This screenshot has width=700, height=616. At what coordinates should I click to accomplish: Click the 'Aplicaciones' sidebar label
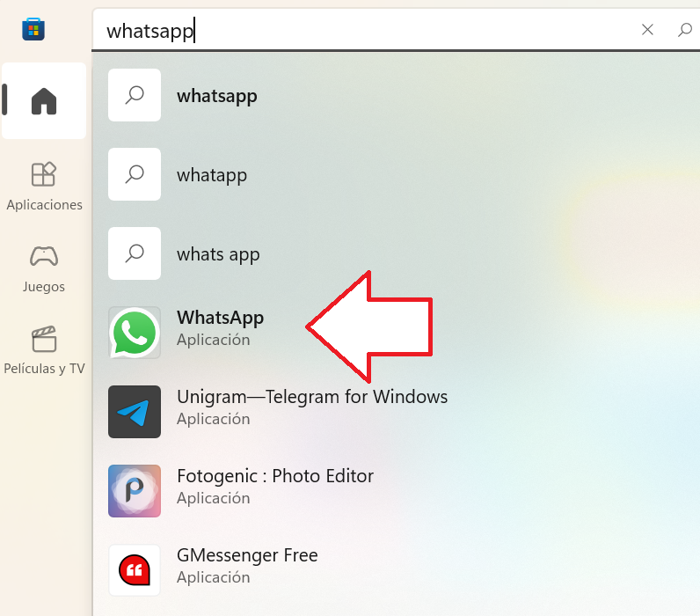coord(44,204)
